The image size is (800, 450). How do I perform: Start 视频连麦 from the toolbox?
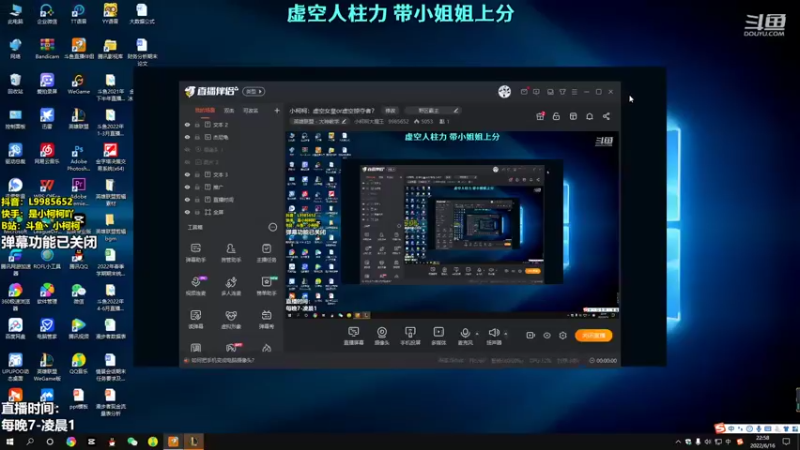(195, 286)
